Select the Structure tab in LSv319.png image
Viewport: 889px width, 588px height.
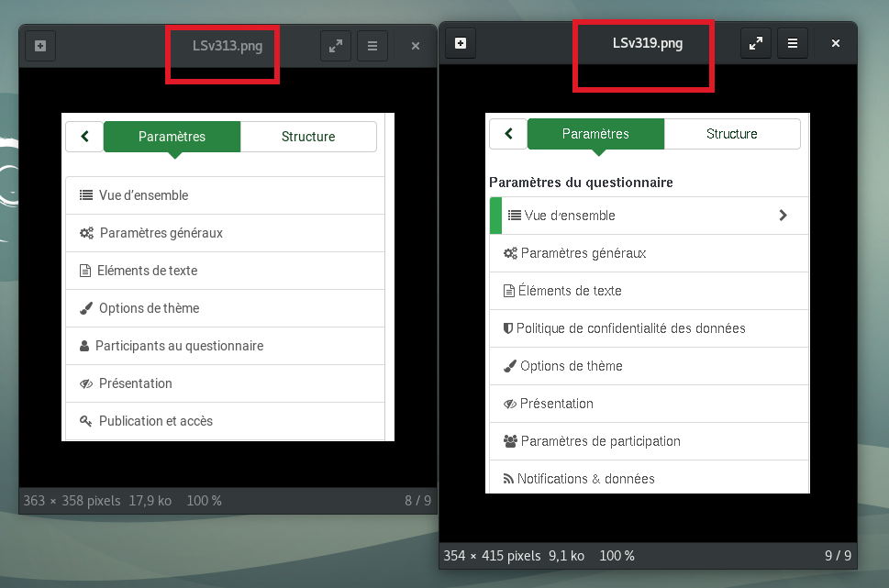(732, 134)
